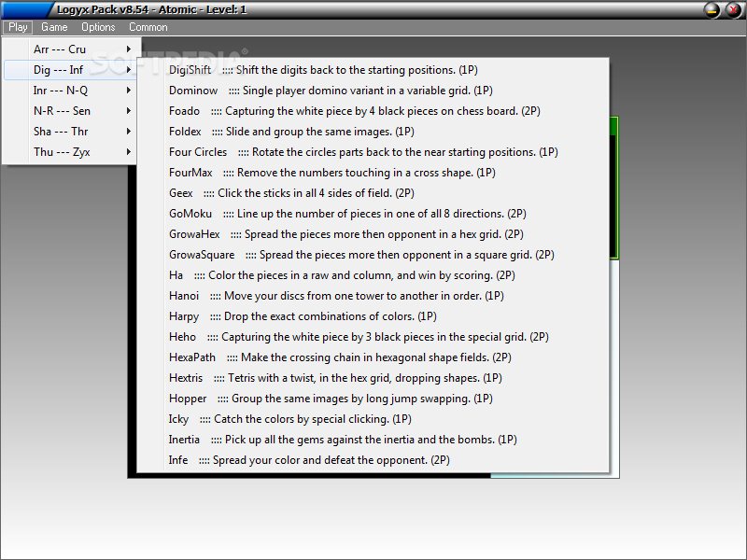Close window with red X button

[x=734, y=9]
